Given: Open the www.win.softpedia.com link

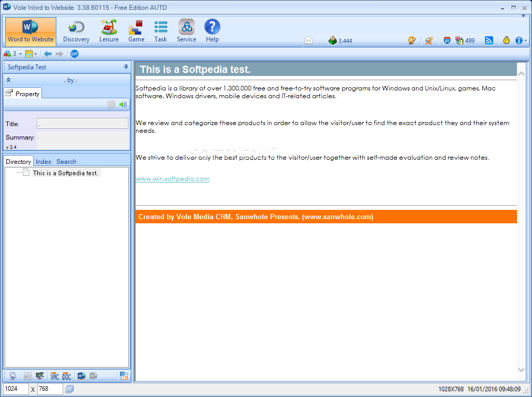Looking at the screenshot, I should 172,179.
